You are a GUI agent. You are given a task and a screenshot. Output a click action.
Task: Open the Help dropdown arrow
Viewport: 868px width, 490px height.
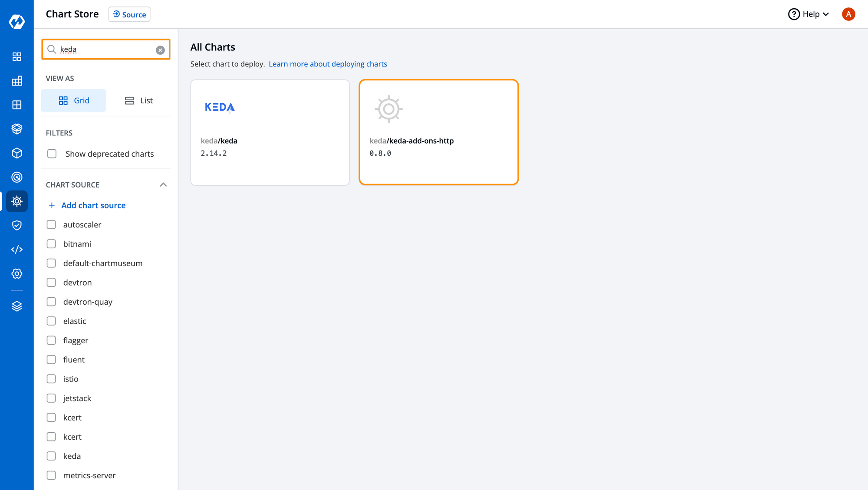coord(826,14)
